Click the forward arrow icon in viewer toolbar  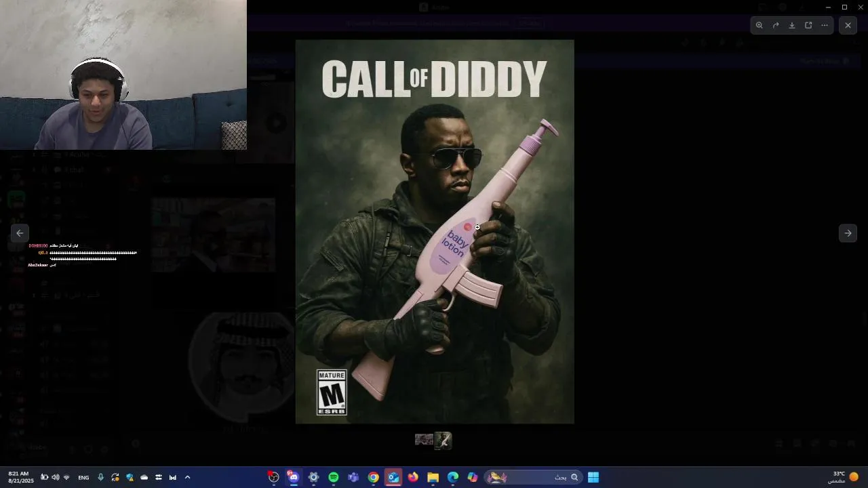pyautogui.click(x=776, y=25)
